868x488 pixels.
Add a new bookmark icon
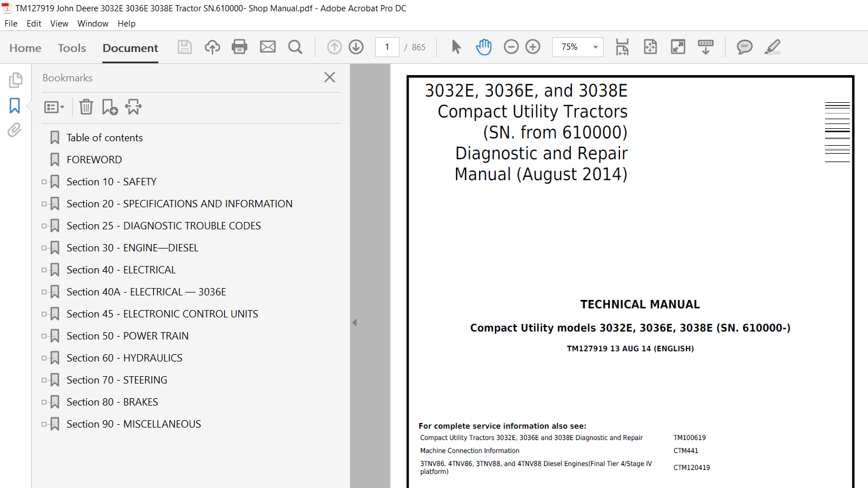coord(110,107)
